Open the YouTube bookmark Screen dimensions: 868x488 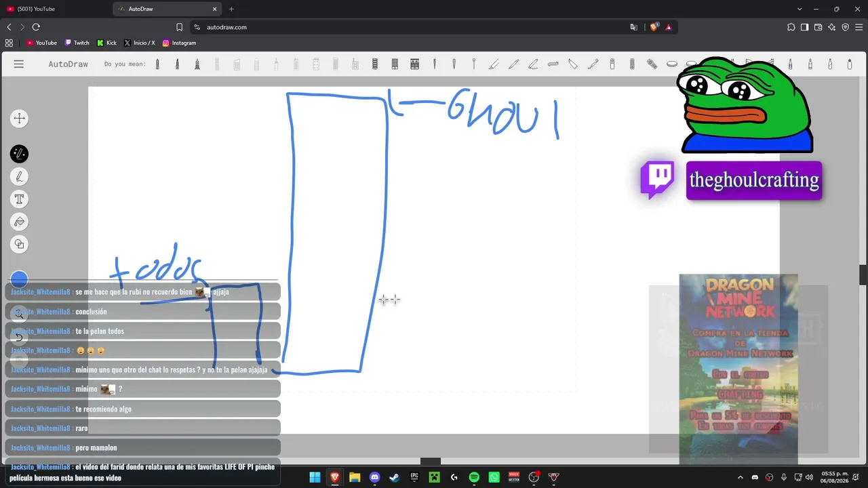click(41, 43)
